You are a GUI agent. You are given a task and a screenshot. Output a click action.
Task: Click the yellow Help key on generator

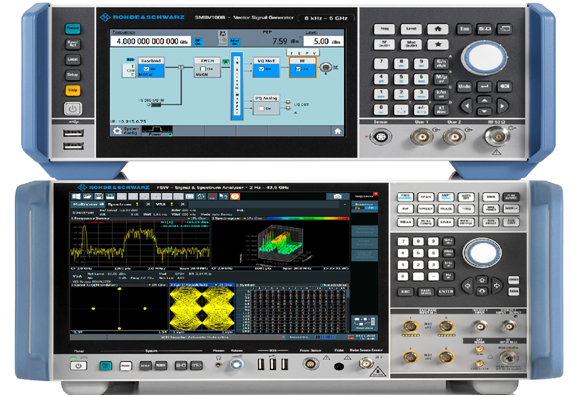[73, 90]
